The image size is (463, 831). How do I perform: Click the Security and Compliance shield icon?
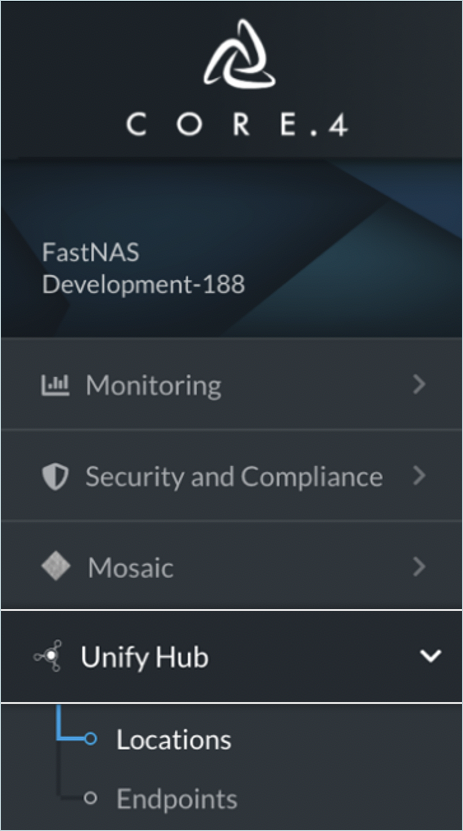[x=55, y=476]
